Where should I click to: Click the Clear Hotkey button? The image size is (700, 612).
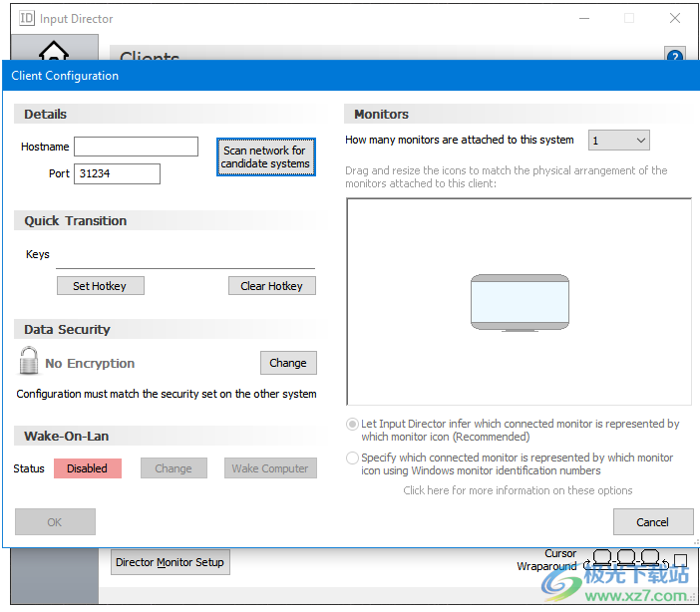[x=272, y=286]
